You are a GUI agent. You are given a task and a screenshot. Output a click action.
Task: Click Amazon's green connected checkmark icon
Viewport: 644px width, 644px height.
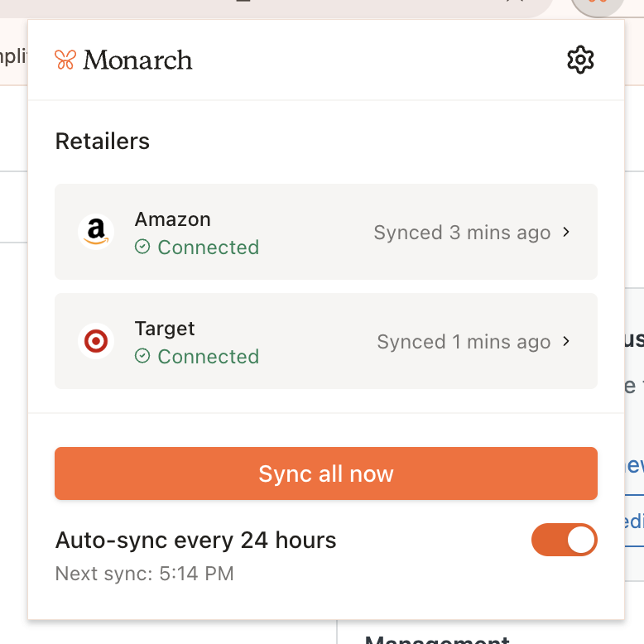pos(142,247)
